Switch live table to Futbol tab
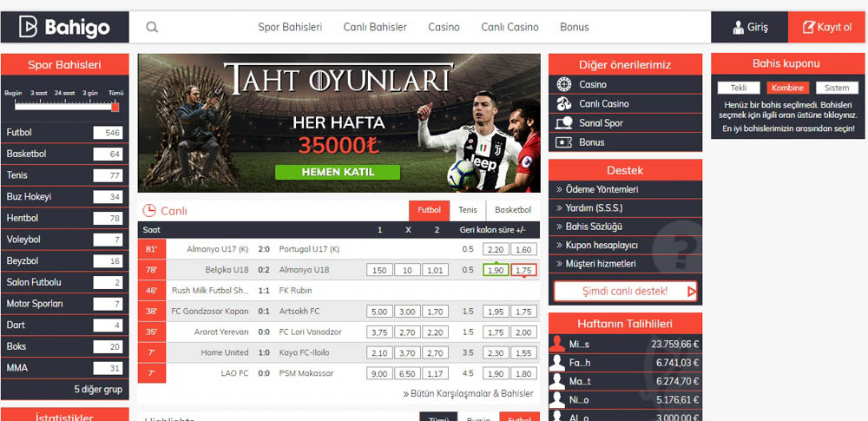This screenshot has width=868, height=421. coord(429,210)
